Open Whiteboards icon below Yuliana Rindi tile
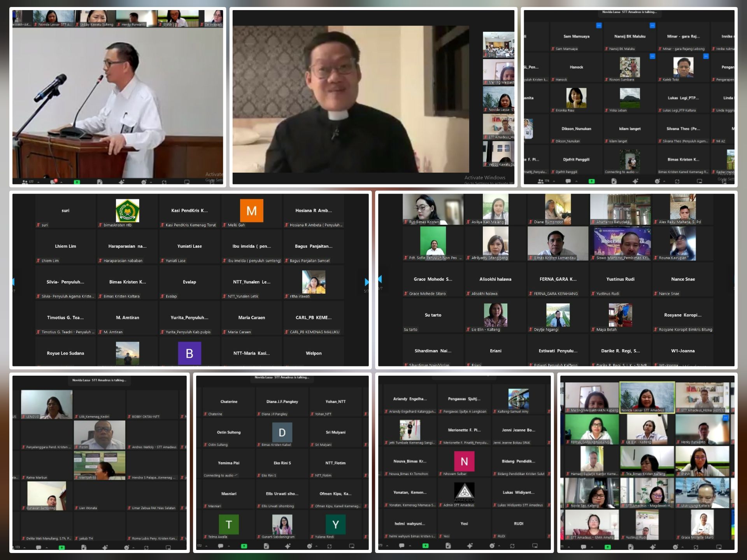 pos(352,546)
